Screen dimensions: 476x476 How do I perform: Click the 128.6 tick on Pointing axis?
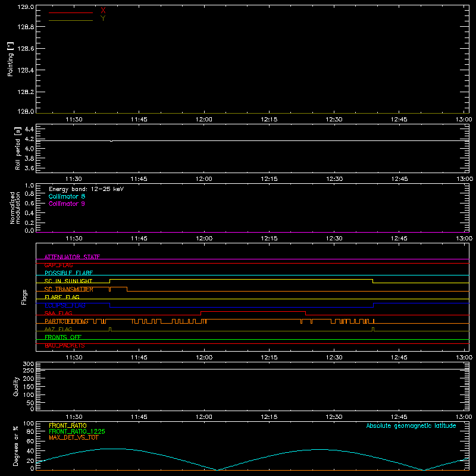tap(26, 48)
